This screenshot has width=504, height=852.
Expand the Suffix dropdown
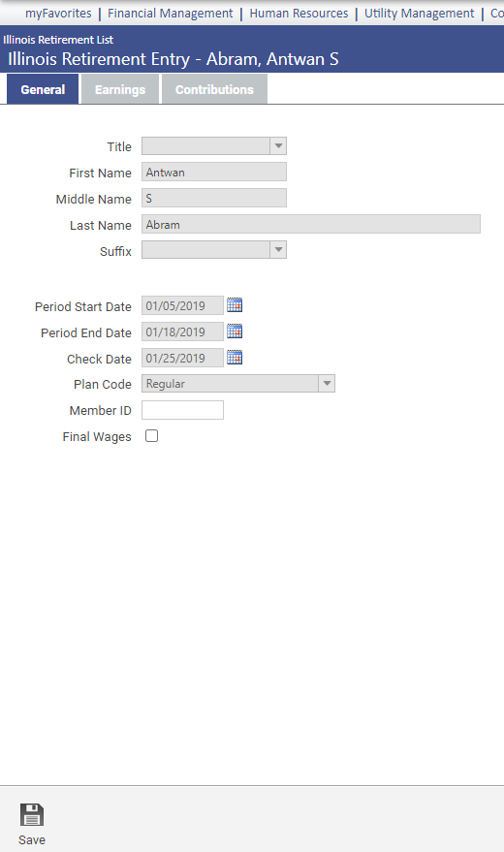tap(278, 250)
